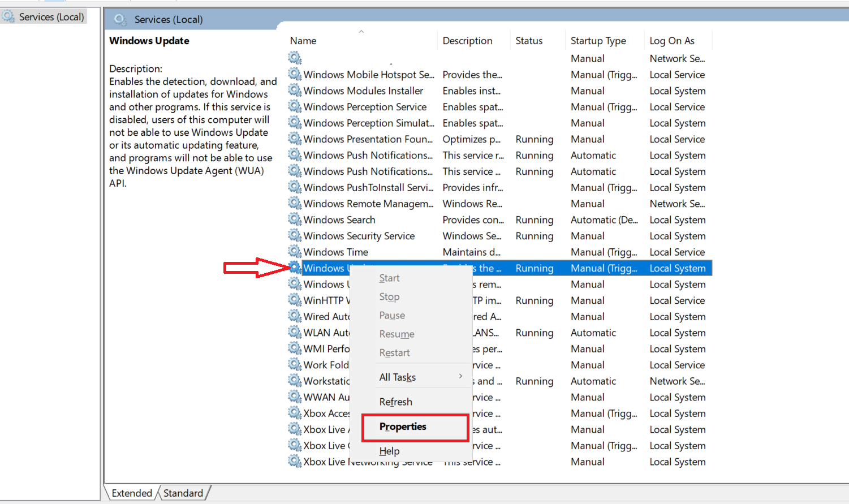Choose Stop in the context menu
The width and height of the screenshot is (849, 504).
389,297
